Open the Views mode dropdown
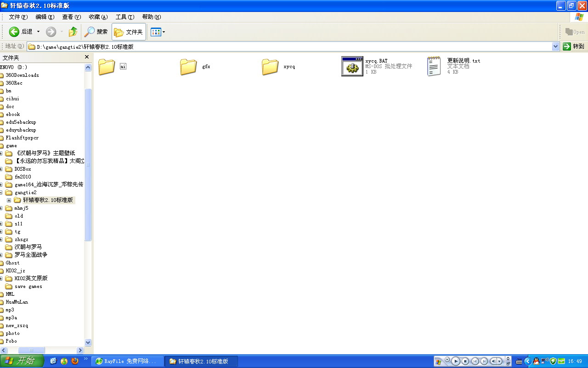This screenshot has height=368, width=588. (158, 32)
